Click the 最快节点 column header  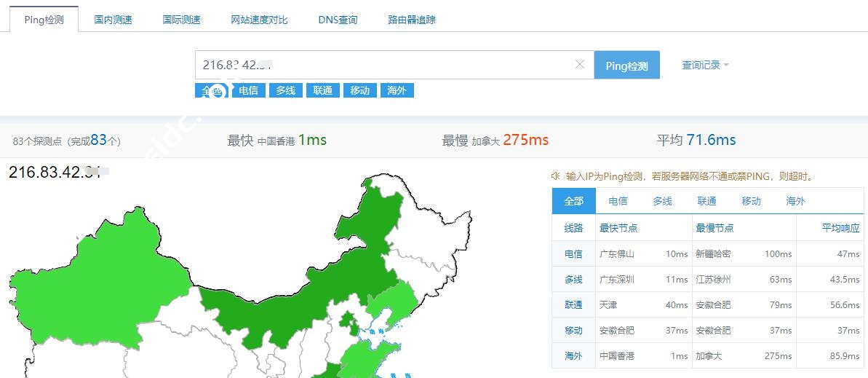(x=618, y=228)
